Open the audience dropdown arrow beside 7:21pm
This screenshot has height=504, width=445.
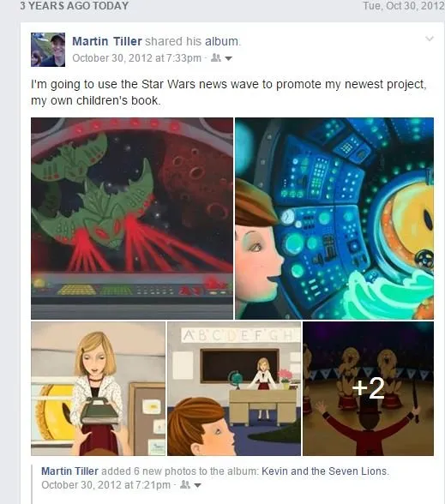(x=197, y=485)
